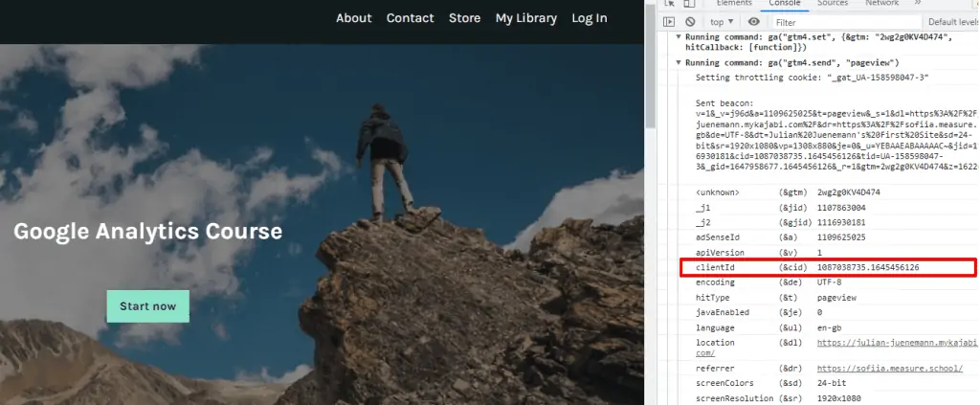980x405 pixels.
Task: Open the Default levels dropdown
Action: (x=952, y=22)
